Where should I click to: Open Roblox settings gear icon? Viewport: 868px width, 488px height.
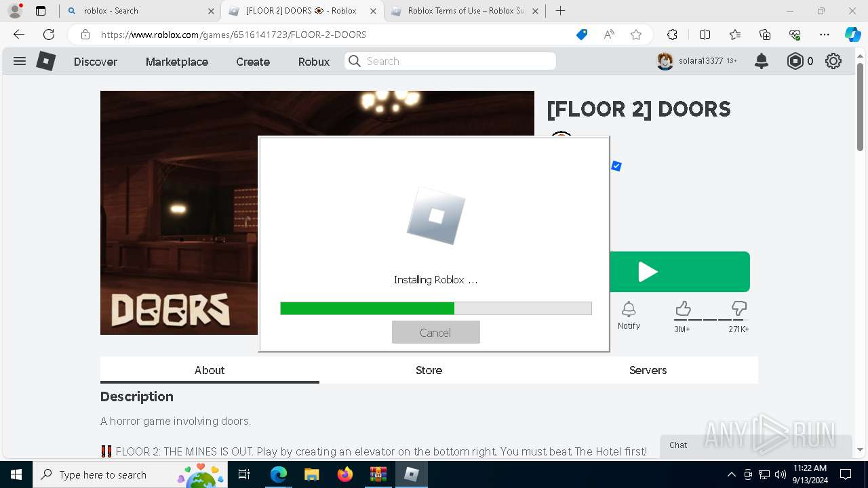[833, 61]
